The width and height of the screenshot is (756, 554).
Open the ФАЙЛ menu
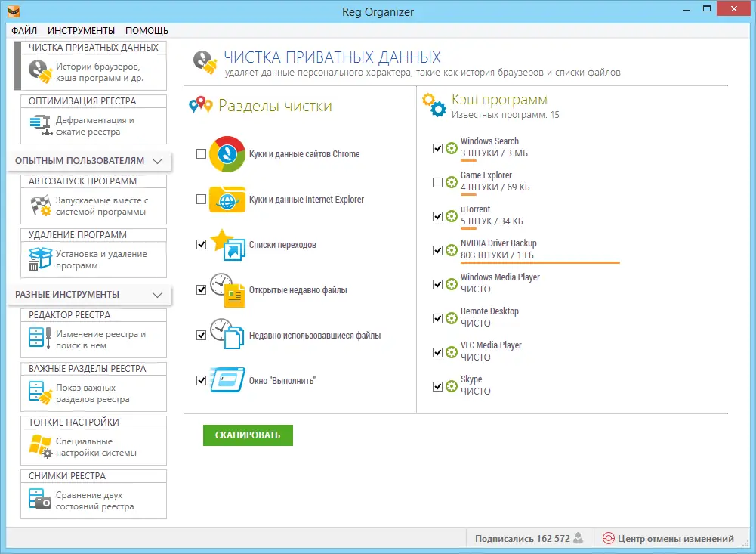[24, 30]
